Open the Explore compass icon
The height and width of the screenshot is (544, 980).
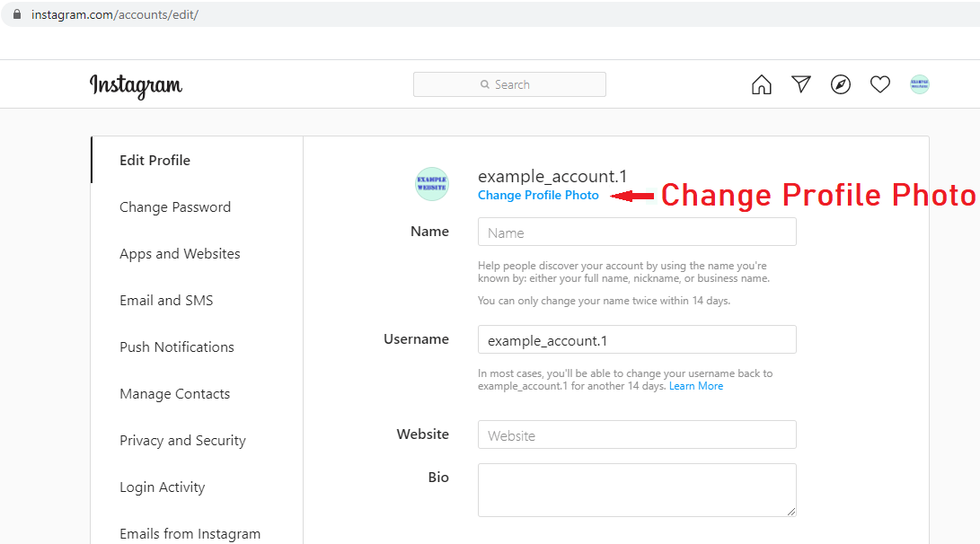pyautogui.click(x=841, y=84)
